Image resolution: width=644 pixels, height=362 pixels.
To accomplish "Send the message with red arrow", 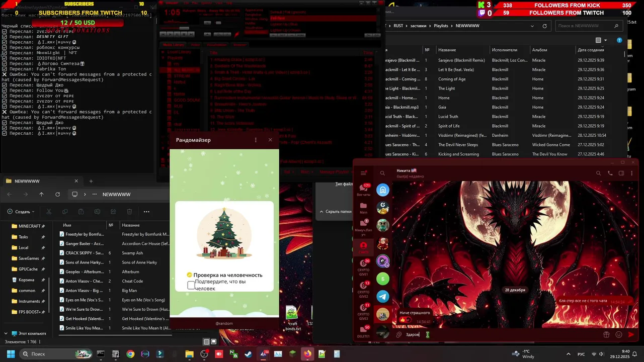I will [x=631, y=334].
